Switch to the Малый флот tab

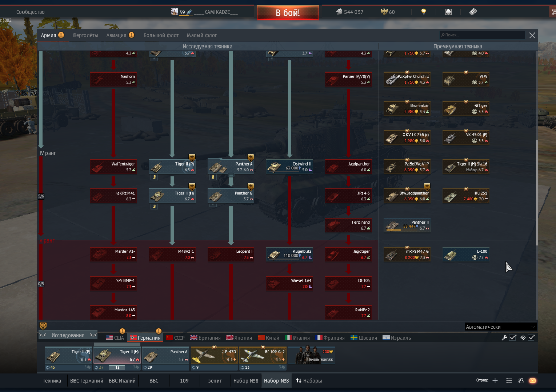[x=202, y=35]
